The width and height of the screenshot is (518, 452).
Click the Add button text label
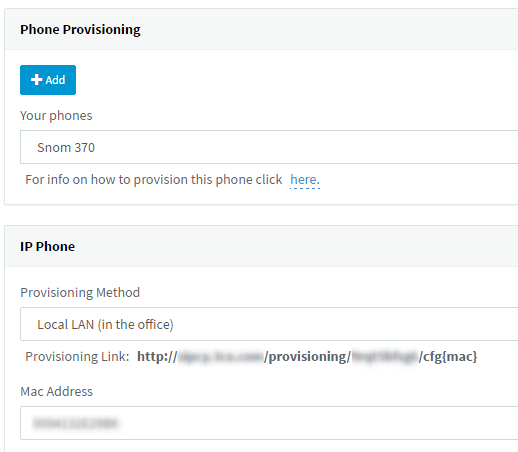[x=55, y=80]
